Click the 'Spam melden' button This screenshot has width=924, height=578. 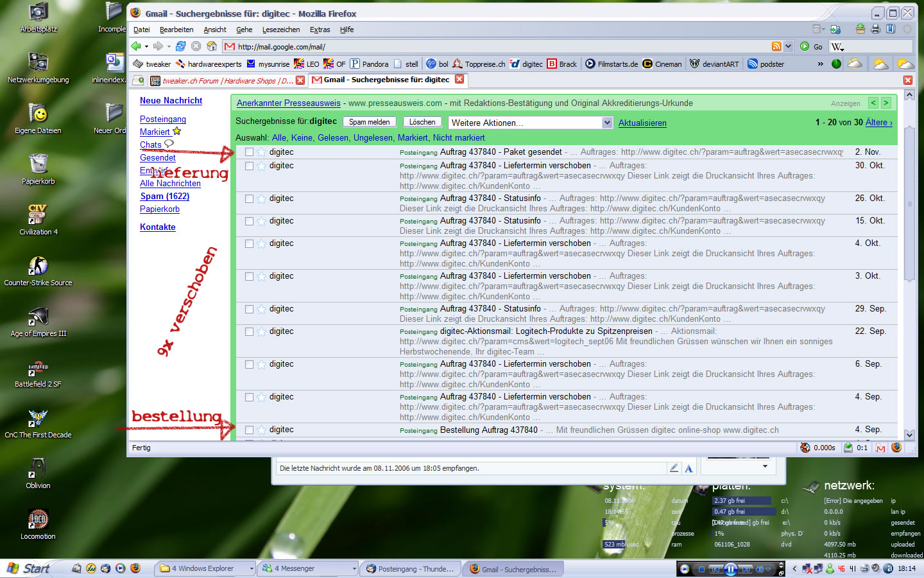point(369,122)
